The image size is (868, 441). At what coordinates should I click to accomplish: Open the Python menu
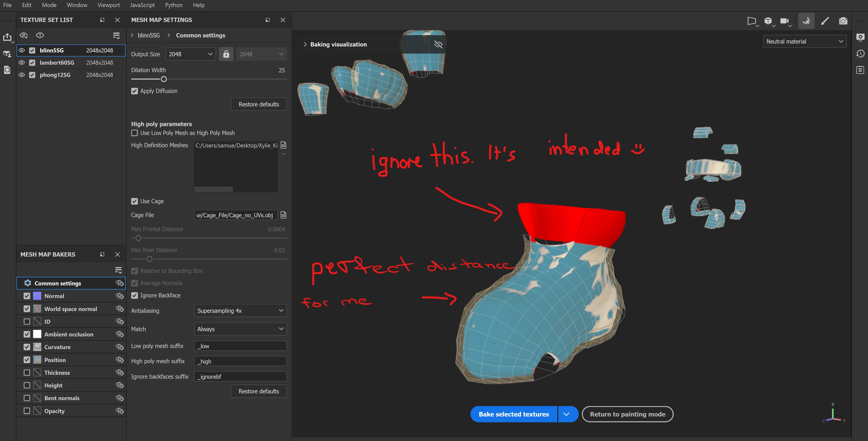[x=174, y=5]
